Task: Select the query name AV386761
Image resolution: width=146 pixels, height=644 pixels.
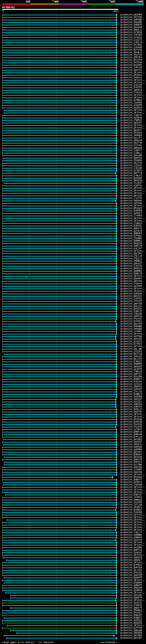Action: 8,8
